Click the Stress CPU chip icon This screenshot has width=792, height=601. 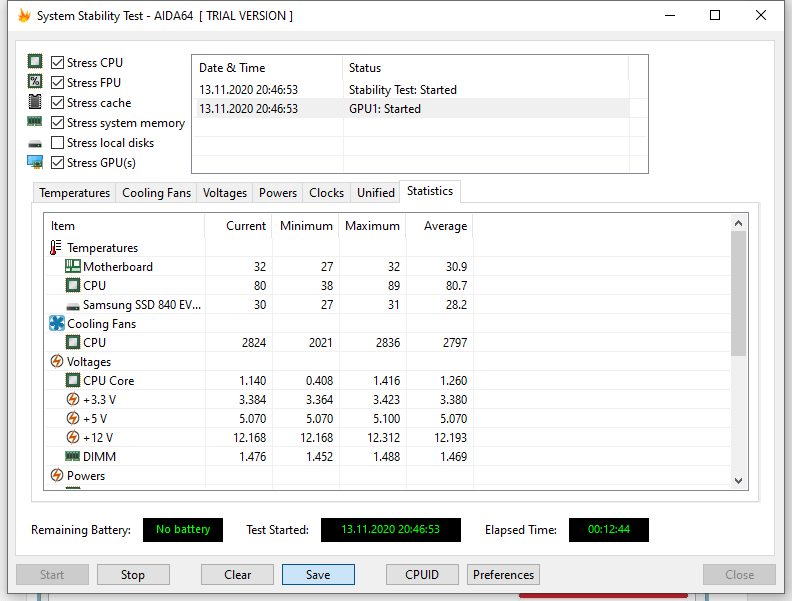coord(35,62)
